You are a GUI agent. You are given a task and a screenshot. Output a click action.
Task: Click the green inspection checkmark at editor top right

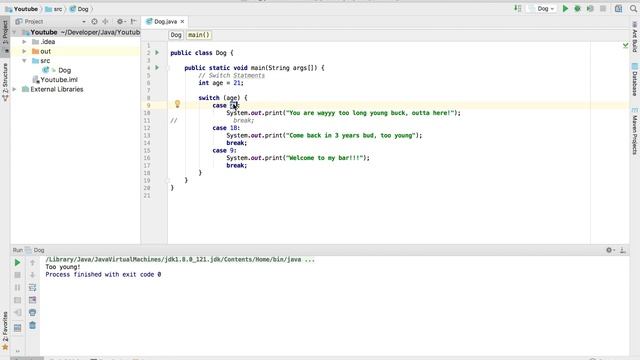pos(626,45)
